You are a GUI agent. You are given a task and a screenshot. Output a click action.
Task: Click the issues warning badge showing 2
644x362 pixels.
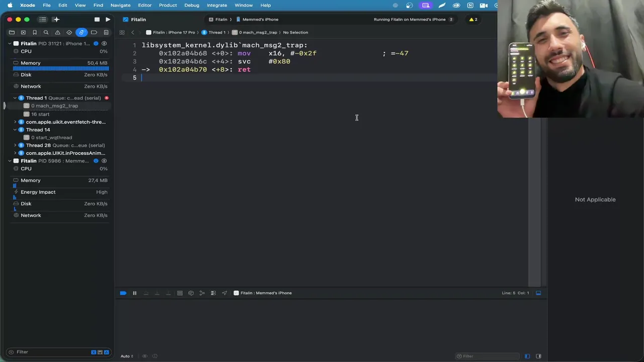click(x=473, y=19)
